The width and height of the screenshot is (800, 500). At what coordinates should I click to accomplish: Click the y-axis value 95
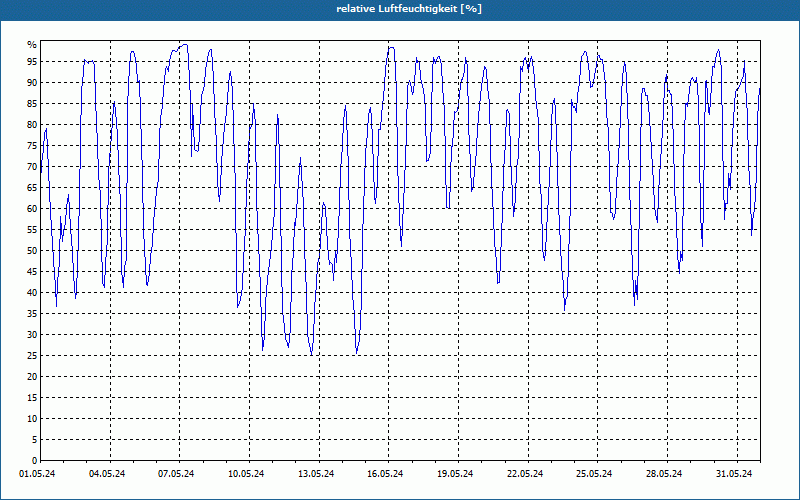(32, 62)
